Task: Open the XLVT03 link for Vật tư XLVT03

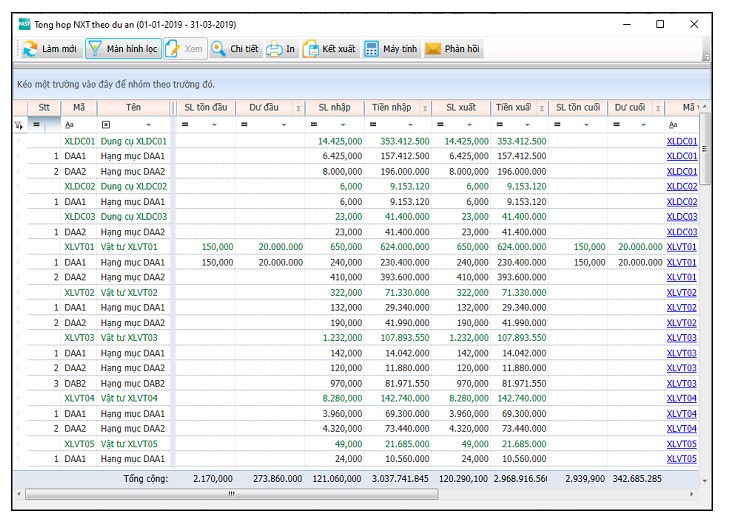Action: click(681, 338)
